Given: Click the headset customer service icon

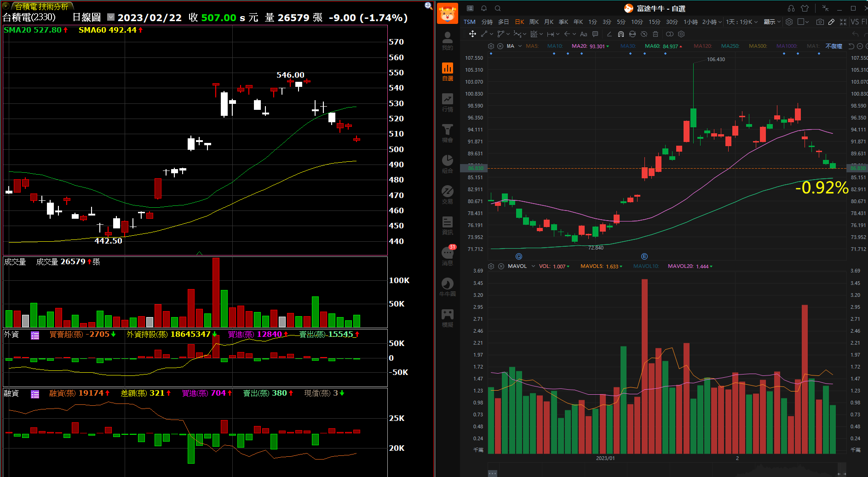Looking at the screenshot, I should click(791, 8).
